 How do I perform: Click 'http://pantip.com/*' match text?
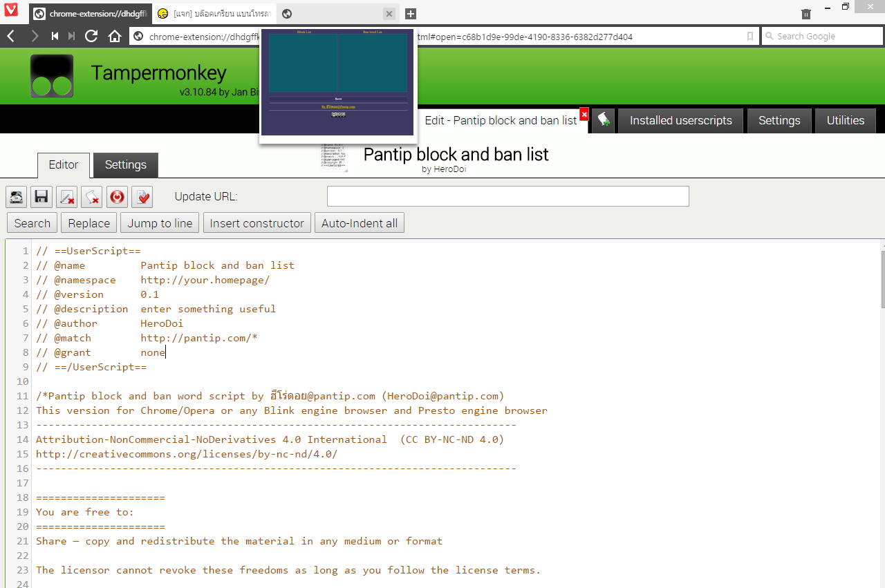click(199, 338)
